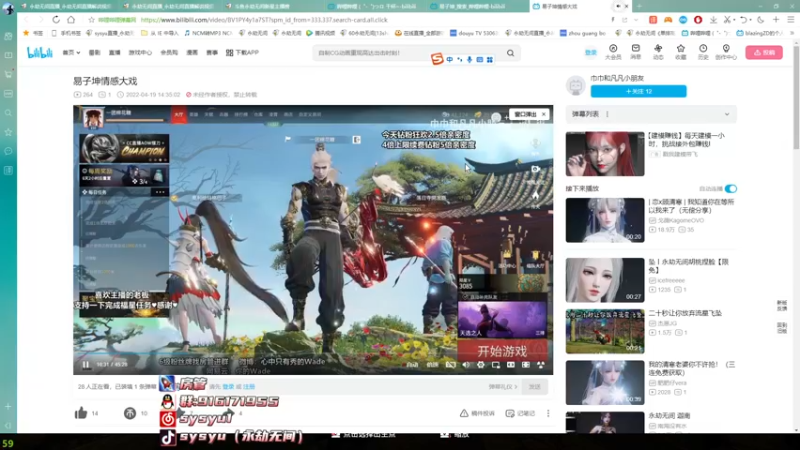Open the 赛事 nav item

(x=212, y=53)
